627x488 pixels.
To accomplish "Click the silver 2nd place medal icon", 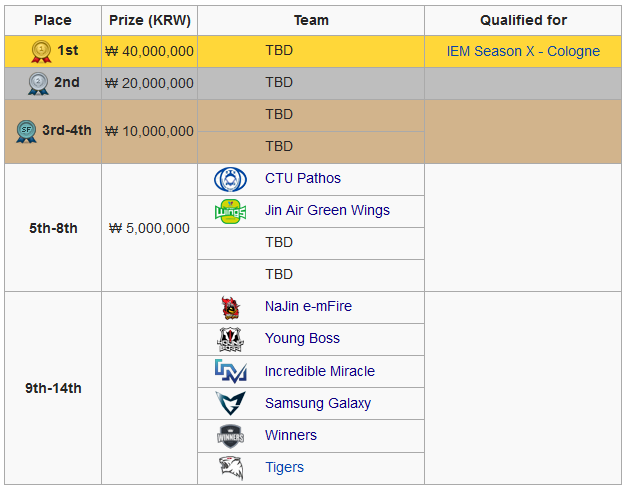I will coord(38,84).
